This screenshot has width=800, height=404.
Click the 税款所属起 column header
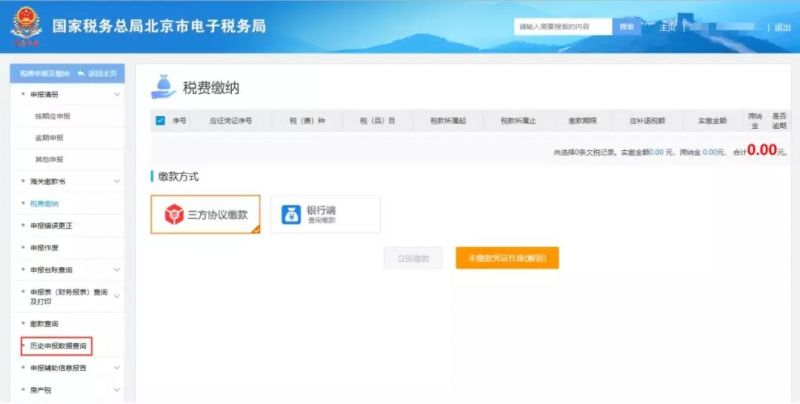tap(448, 121)
